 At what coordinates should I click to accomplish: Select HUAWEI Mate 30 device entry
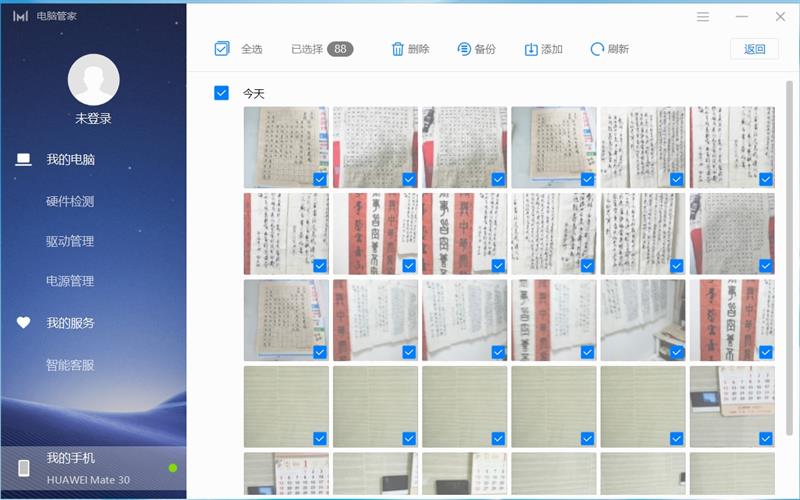93,468
